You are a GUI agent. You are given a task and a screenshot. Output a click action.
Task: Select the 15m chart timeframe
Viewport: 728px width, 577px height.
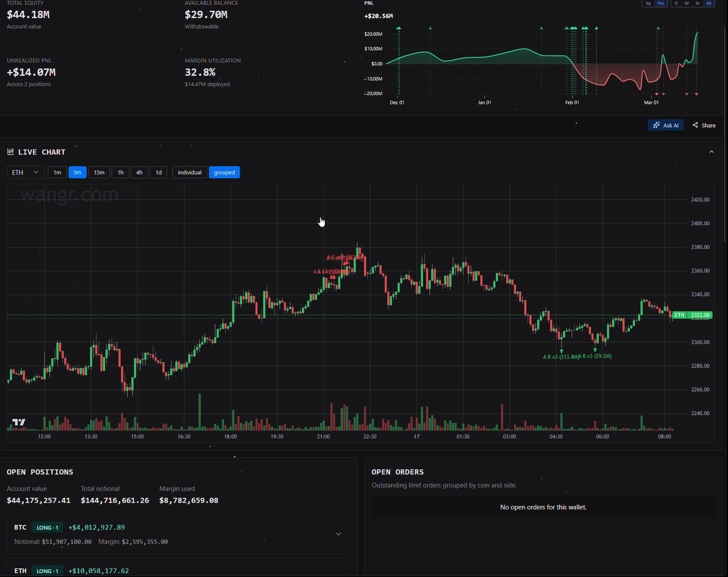[x=99, y=172]
